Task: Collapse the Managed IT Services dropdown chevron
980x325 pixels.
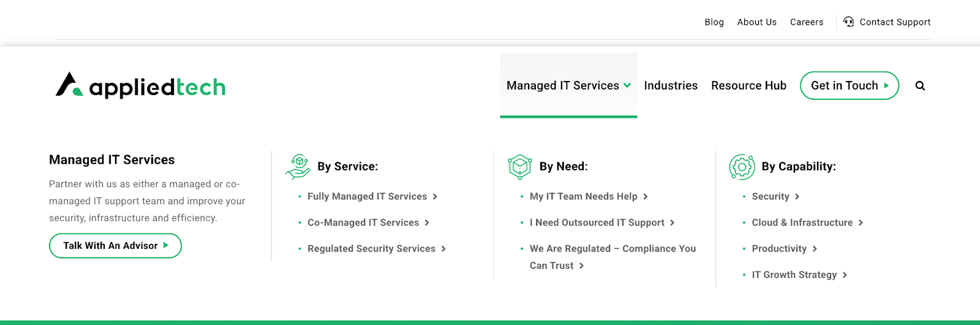Action: coord(627,86)
